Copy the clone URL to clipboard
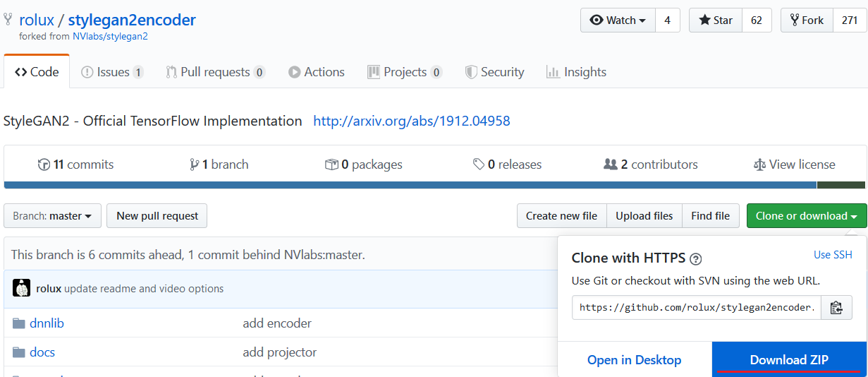The height and width of the screenshot is (377, 868). 836,308
